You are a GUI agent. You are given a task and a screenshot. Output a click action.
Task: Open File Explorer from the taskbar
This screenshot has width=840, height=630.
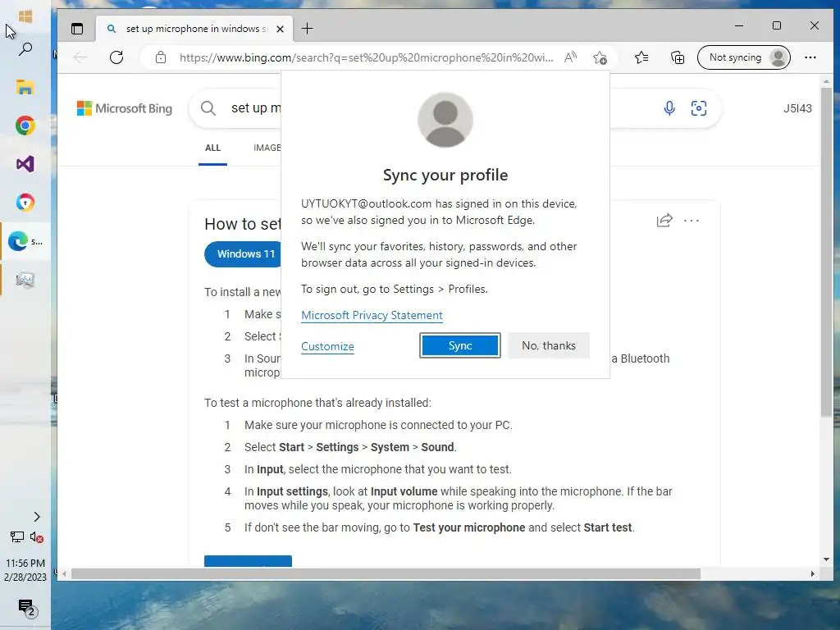coord(25,87)
